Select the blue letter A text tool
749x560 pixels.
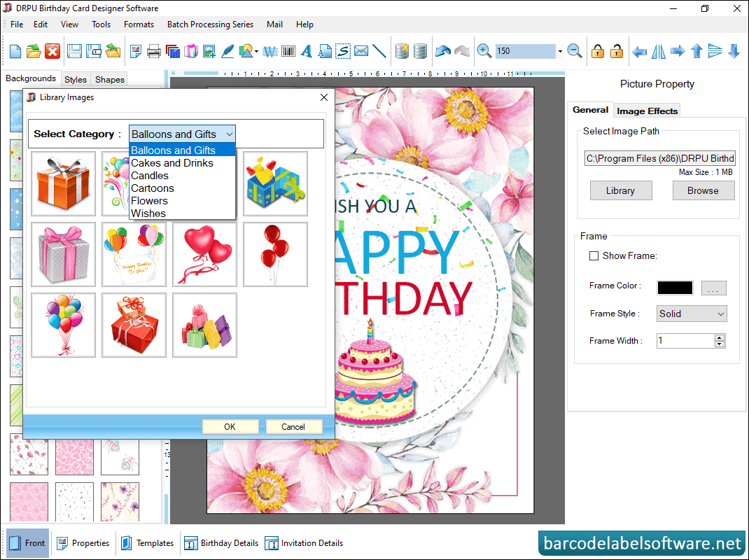(307, 51)
